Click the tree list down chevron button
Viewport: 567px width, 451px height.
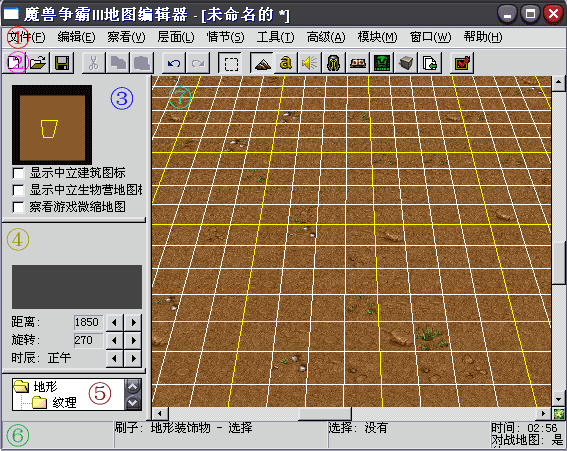coord(133,402)
